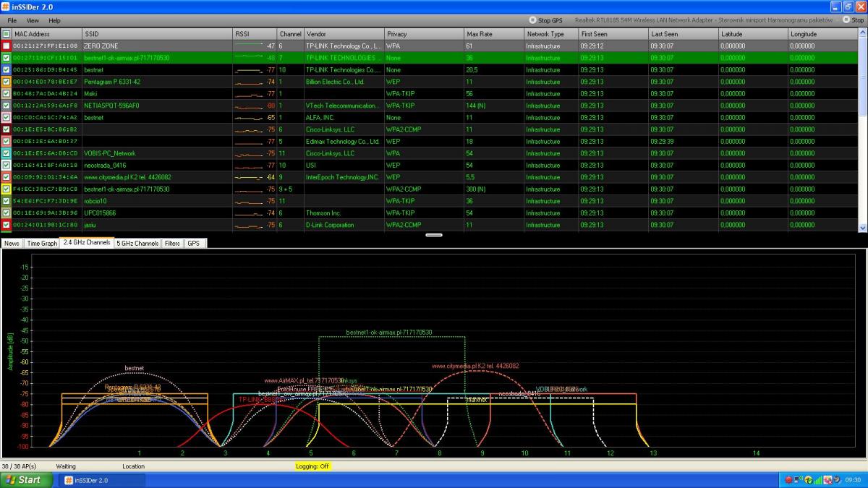Viewport: 868px width, 488px height.
Task: Sort networks by the SSID column header
Action: (x=157, y=34)
